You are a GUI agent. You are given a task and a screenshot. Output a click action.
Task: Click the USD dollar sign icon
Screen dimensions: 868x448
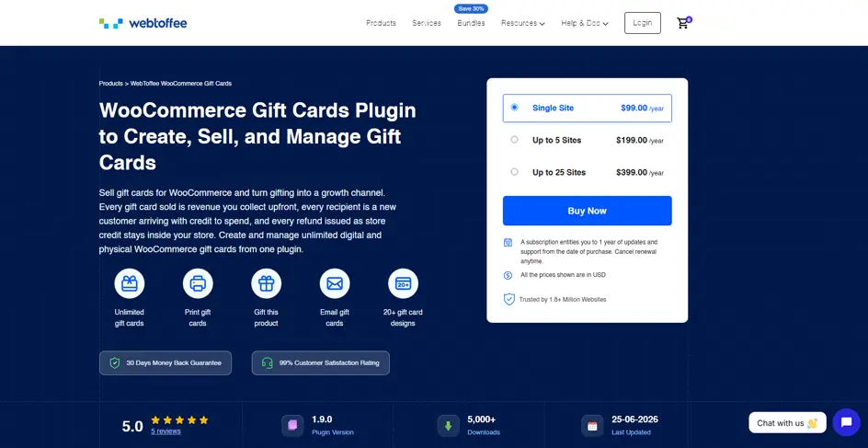[x=508, y=275]
